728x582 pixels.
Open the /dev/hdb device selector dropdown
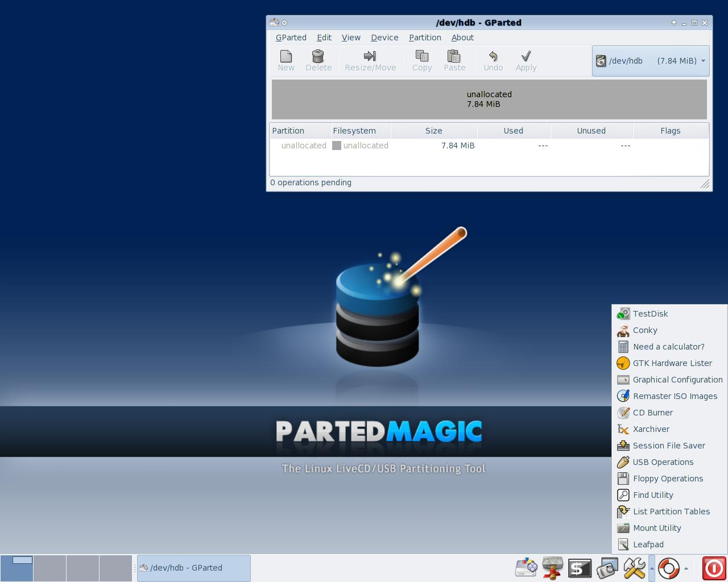[651, 61]
